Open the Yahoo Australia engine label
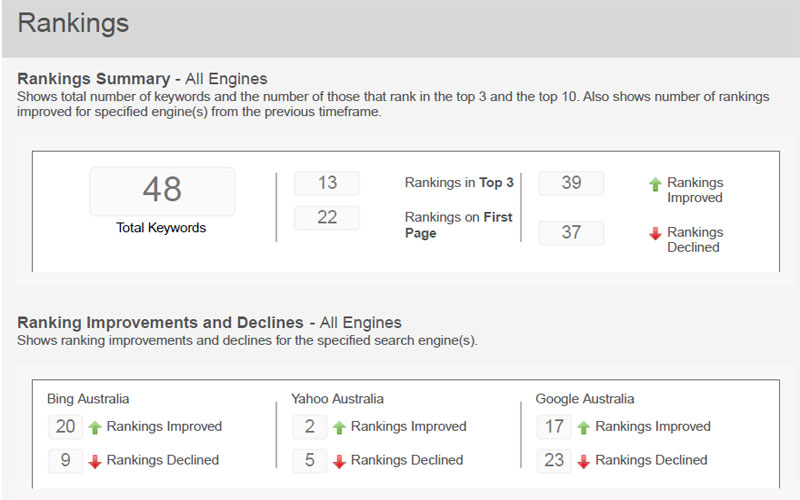The width and height of the screenshot is (800, 500). click(337, 399)
